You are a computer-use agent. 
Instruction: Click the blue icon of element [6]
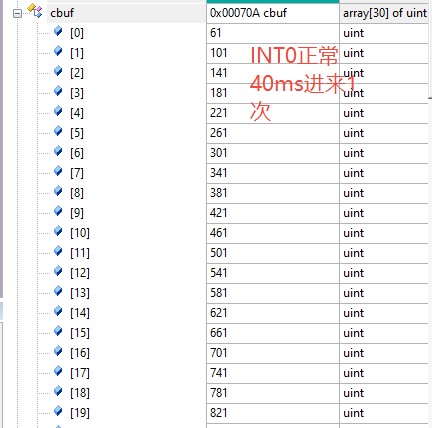pyautogui.click(x=58, y=151)
